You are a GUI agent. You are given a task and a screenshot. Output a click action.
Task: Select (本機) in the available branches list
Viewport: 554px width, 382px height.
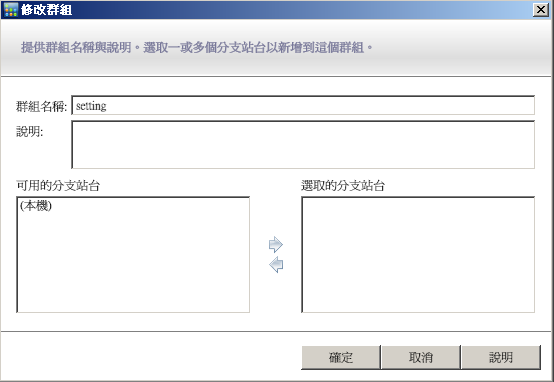(36, 206)
